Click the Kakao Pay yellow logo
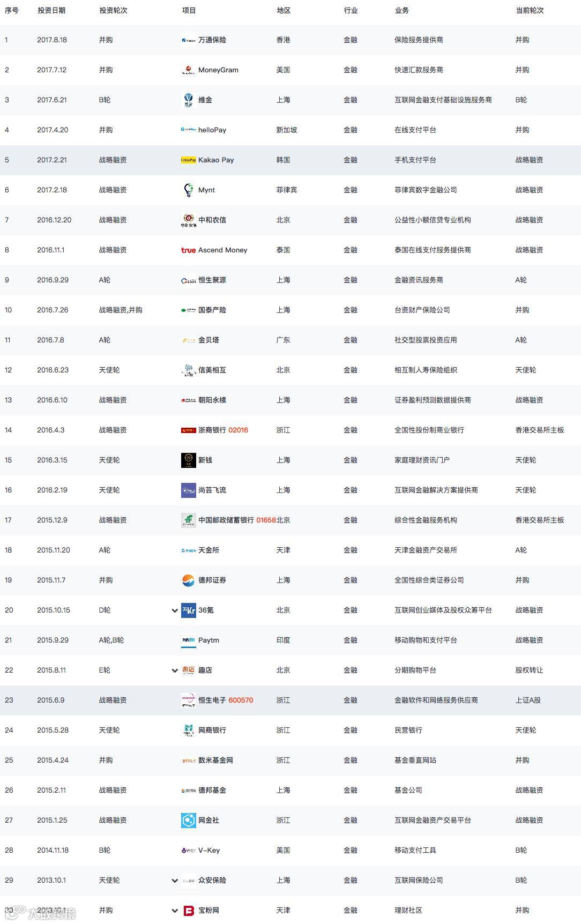This screenshot has height=924, width=581. [x=188, y=160]
